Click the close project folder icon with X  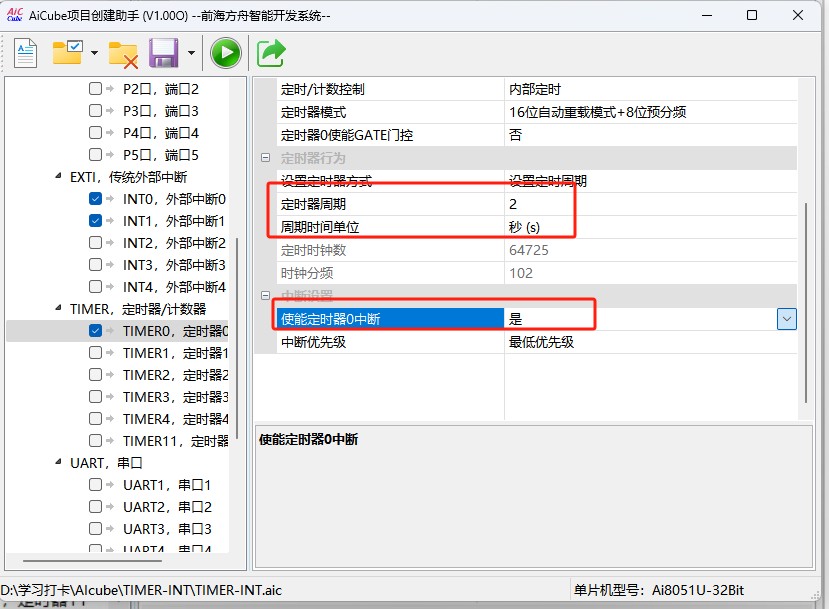(x=123, y=54)
